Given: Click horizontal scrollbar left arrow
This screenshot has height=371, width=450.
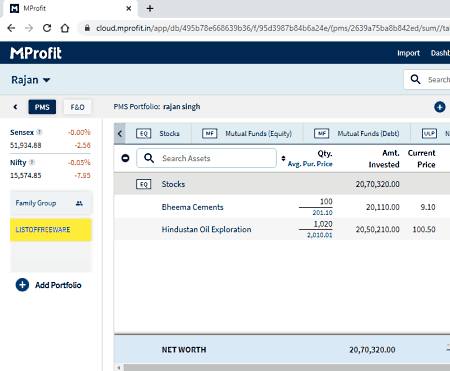Looking at the screenshot, I should point(119,367).
